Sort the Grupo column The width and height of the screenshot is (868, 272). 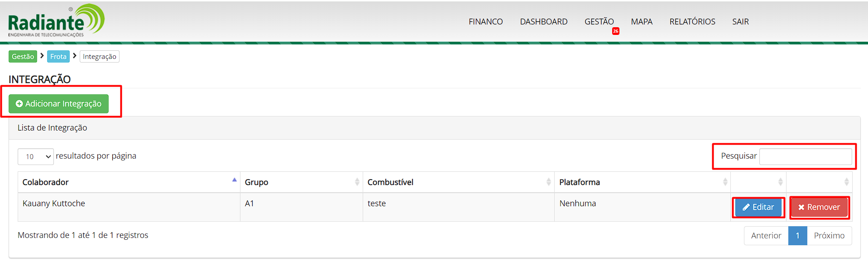(x=357, y=182)
